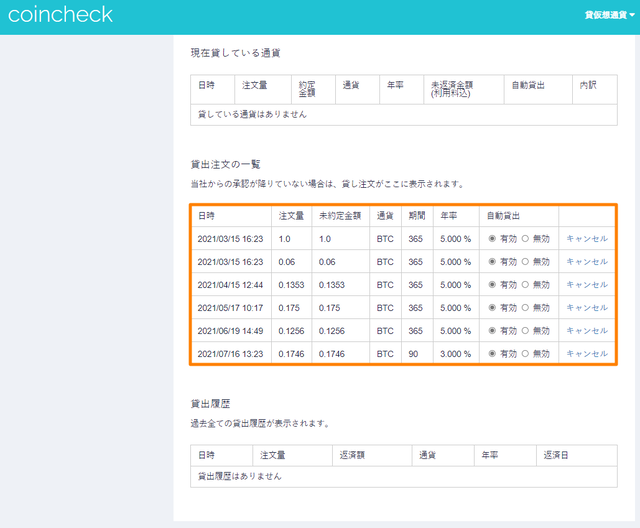Select 無効 for the 1.0 BTC order

[x=525, y=239]
